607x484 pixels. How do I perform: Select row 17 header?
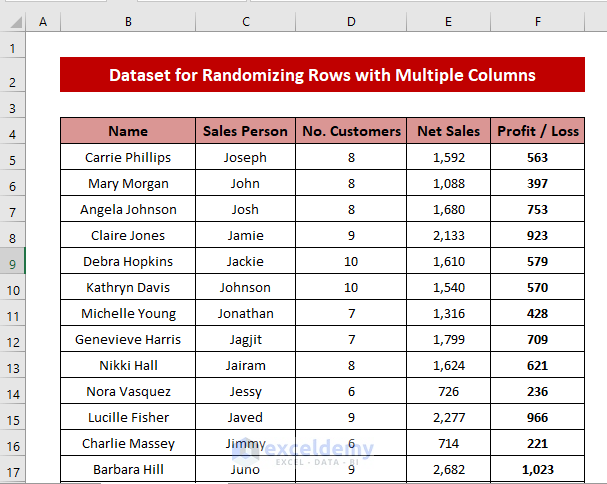coord(12,469)
